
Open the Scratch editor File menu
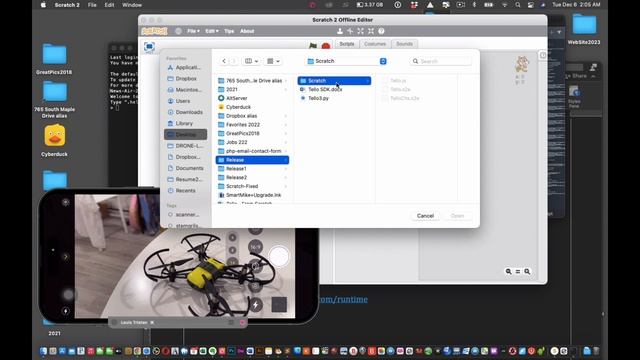(x=193, y=31)
